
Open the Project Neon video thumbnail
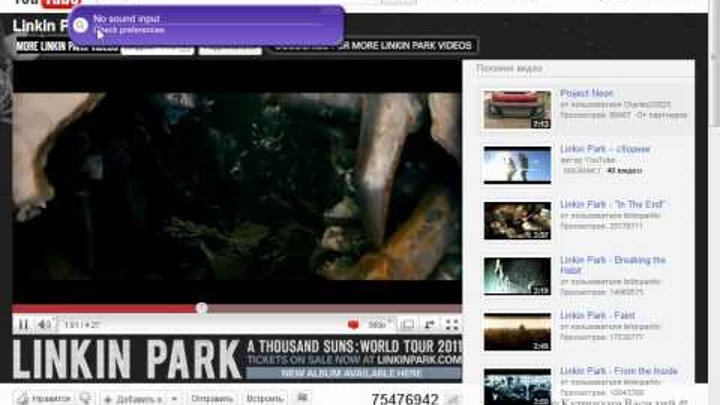(x=517, y=110)
